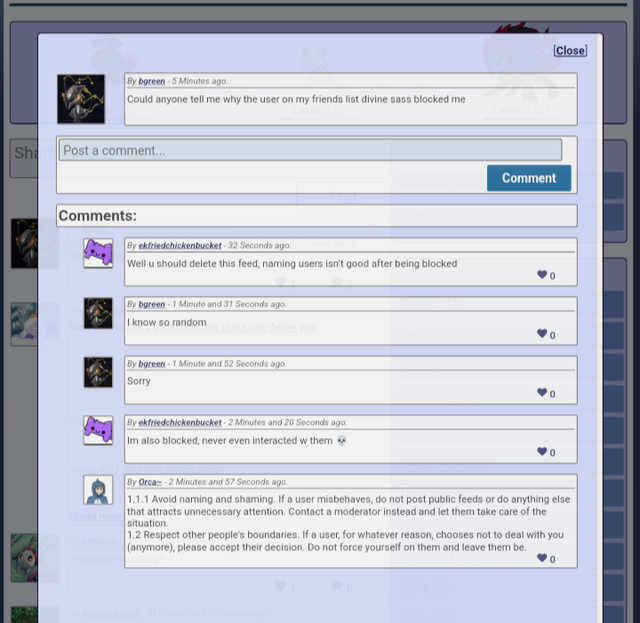Click the avatar on the 32 Seconds ago comment
Viewport: 640px width, 623px height.
pos(98,254)
